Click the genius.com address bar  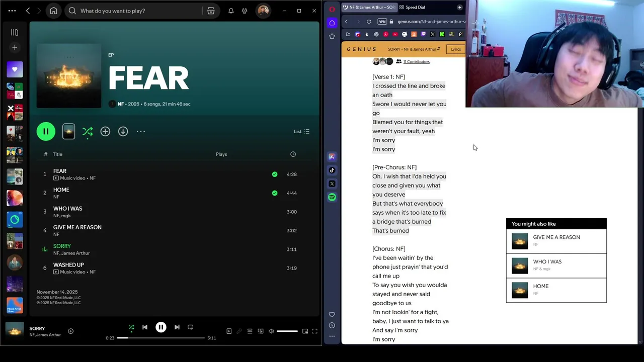click(431, 22)
